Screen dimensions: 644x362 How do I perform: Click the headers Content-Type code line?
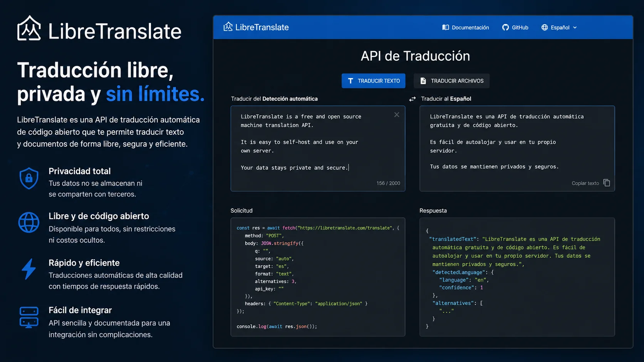(x=306, y=304)
